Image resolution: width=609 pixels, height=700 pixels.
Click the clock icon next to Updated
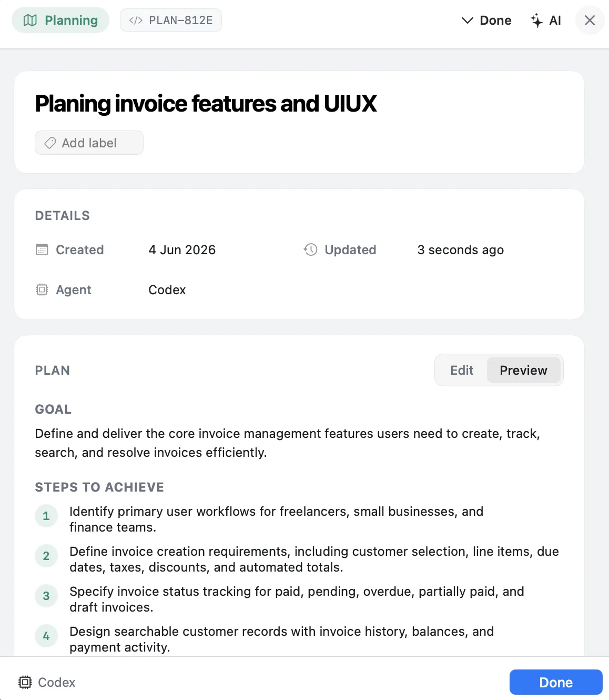coord(311,249)
